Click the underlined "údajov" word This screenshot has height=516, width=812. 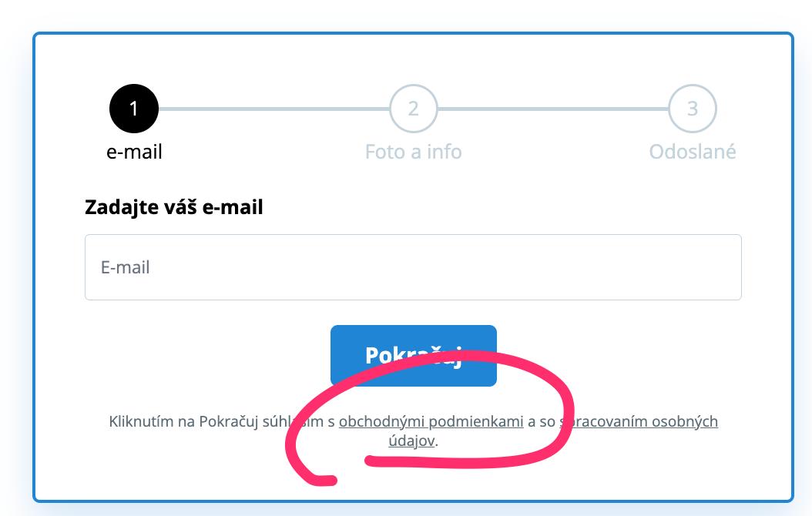pos(411,441)
